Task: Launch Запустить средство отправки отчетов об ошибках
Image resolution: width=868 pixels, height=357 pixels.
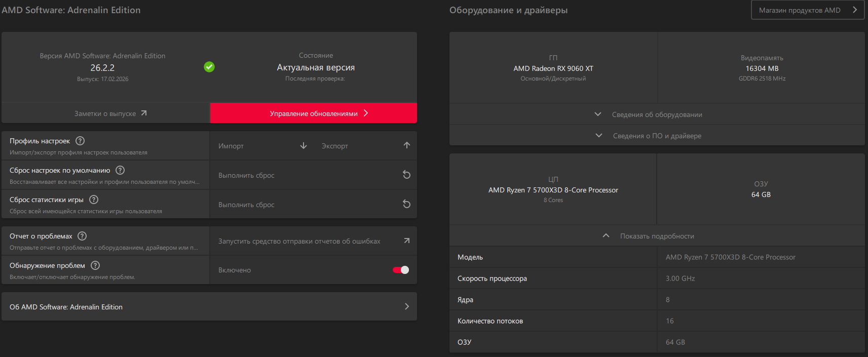Action: point(314,241)
